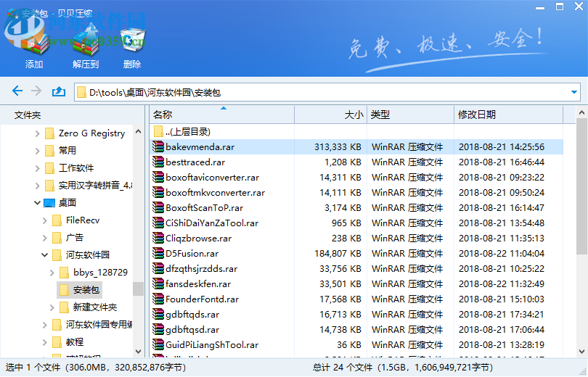588x377 pixels.
Task: Select the bakevmenda.rar archive icon
Action: coord(158,146)
